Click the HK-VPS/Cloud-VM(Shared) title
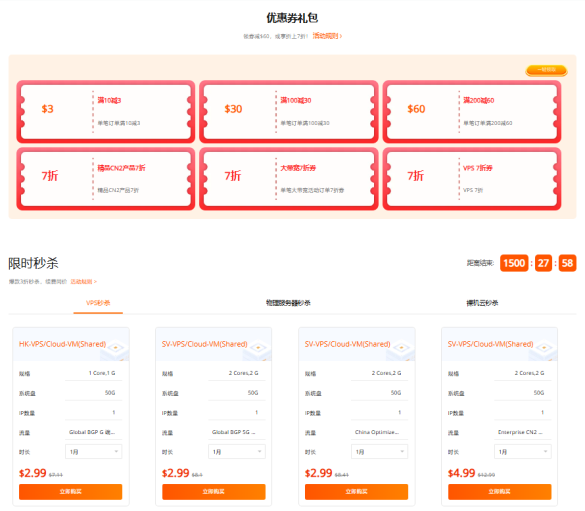The height and width of the screenshot is (511, 585). point(62,344)
